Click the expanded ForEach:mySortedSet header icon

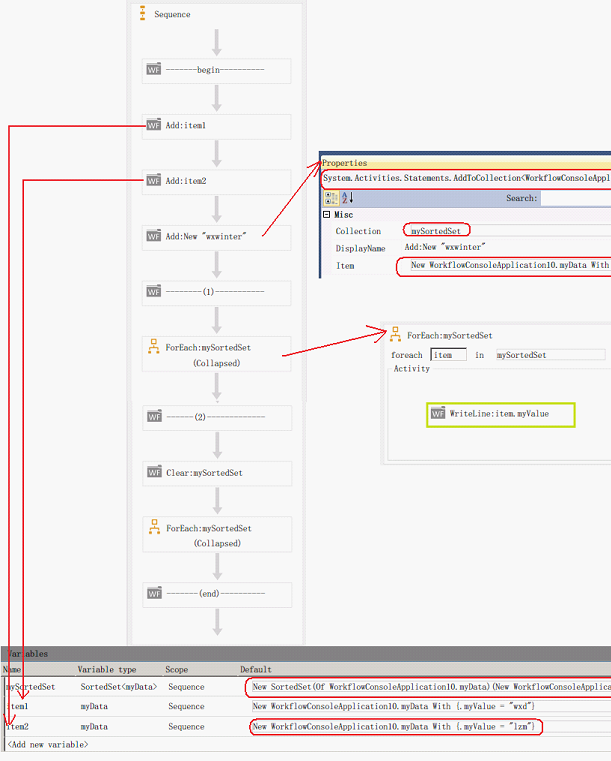click(x=395, y=334)
